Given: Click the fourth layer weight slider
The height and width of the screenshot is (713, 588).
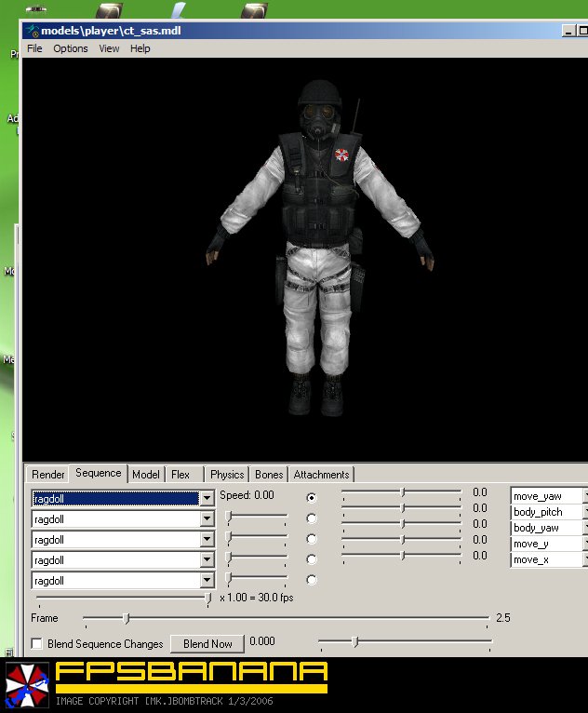Looking at the screenshot, I should 257,558.
